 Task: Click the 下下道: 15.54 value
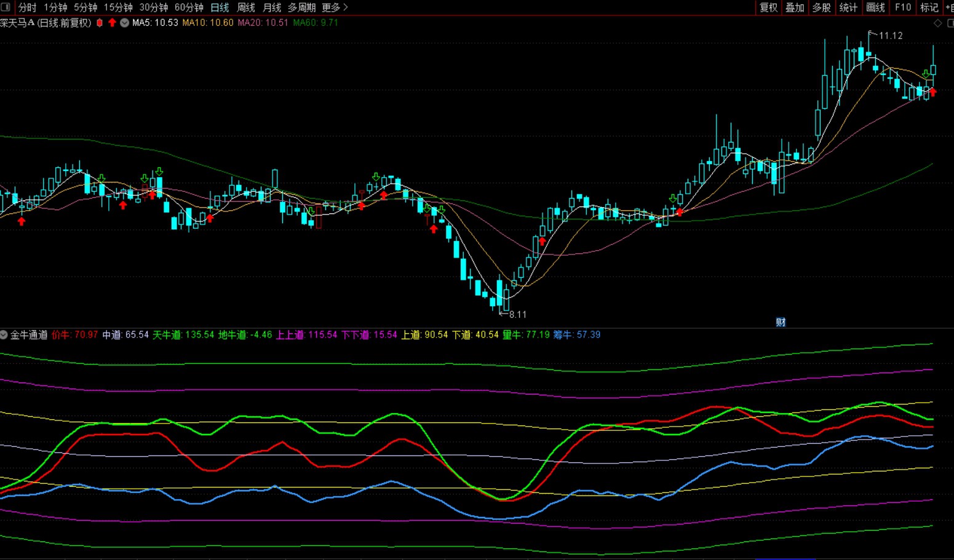[x=369, y=335]
